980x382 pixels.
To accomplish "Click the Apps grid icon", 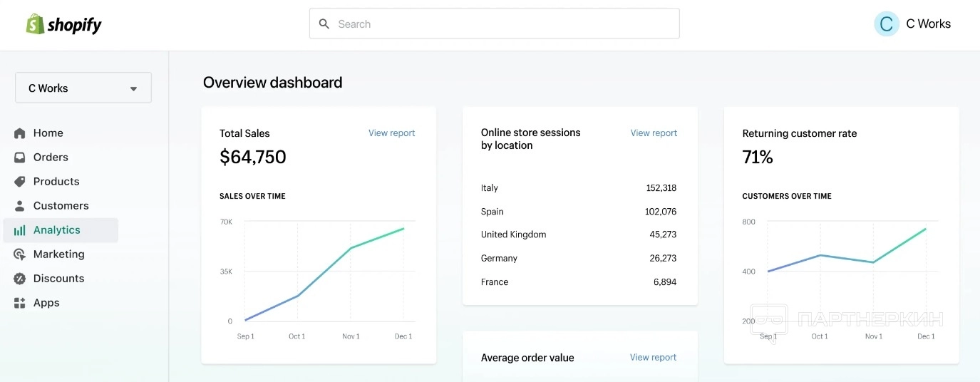I will point(20,303).
